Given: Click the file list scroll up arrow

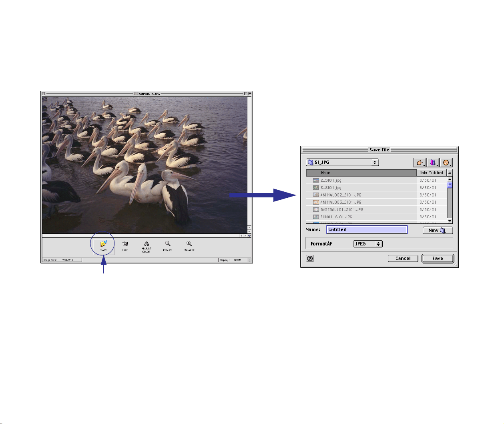Looking at the screenshot, I should (x=450, y=179).
